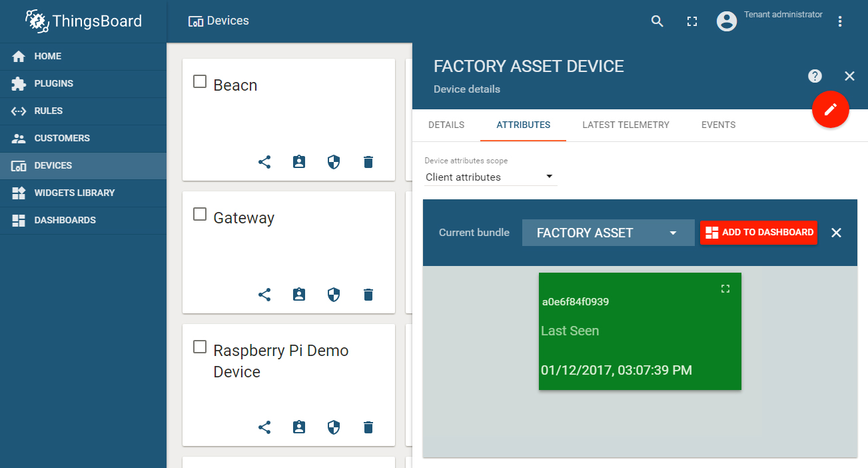
Task: Click the Devices icon in page header
Action: pos(196,21)
